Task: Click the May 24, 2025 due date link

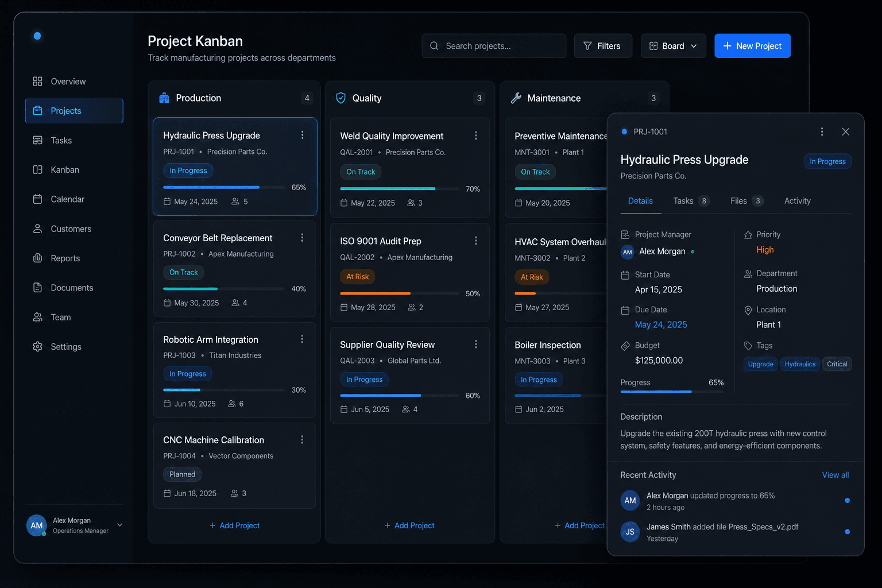Action: [661, 324]
